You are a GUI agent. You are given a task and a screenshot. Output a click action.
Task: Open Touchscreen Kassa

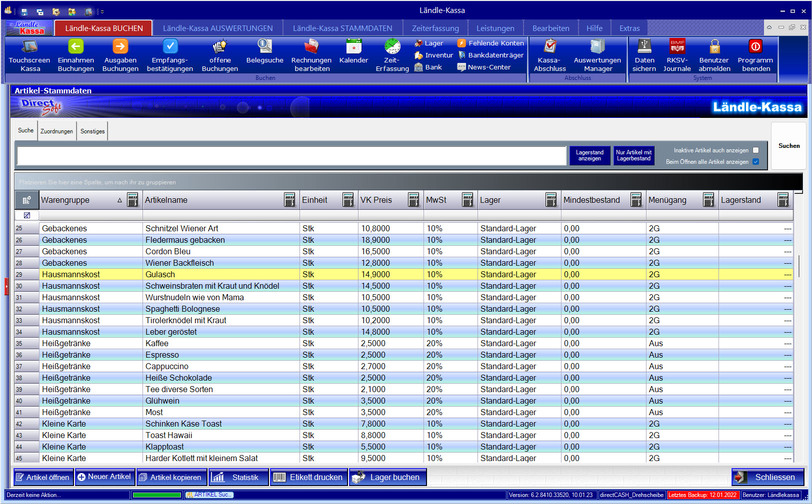29,55
